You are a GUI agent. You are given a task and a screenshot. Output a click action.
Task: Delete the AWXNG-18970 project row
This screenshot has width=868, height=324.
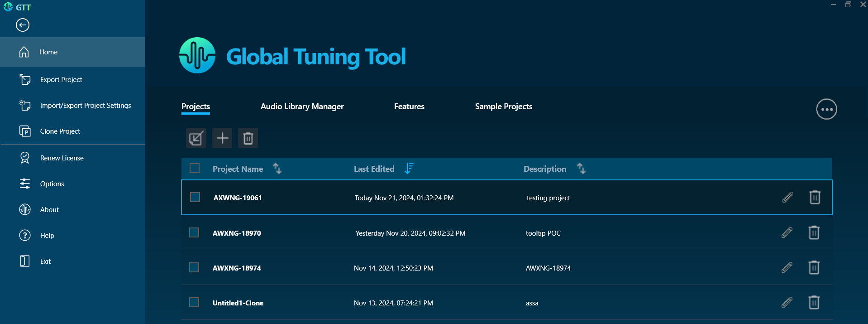pyautogui.click(x=814, y=232)
